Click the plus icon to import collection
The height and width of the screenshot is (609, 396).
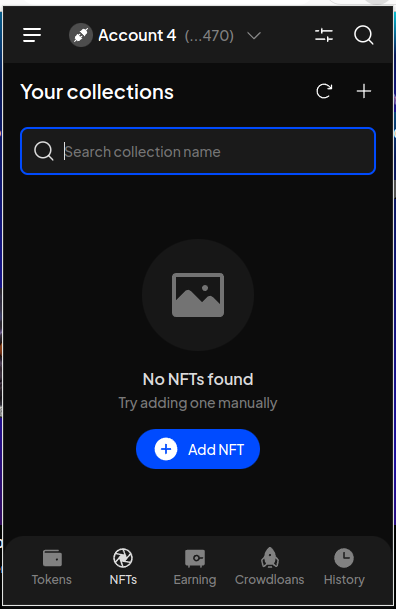coord(364,92)
